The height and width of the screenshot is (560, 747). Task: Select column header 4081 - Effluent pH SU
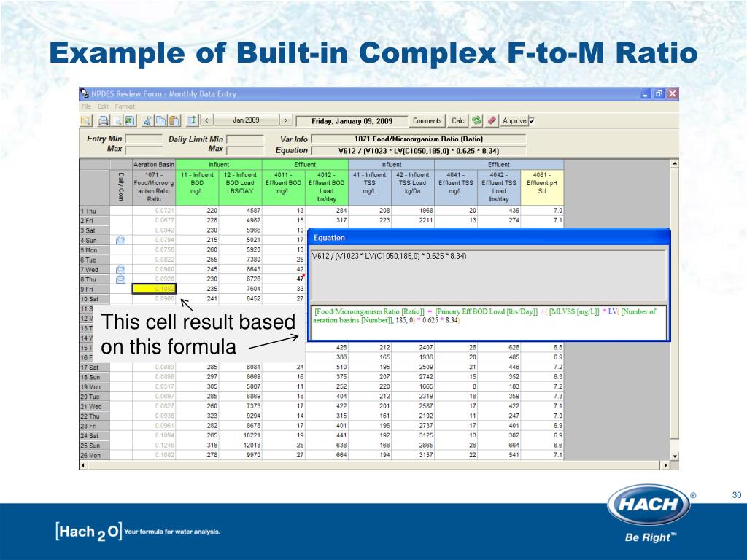(542, 187)
